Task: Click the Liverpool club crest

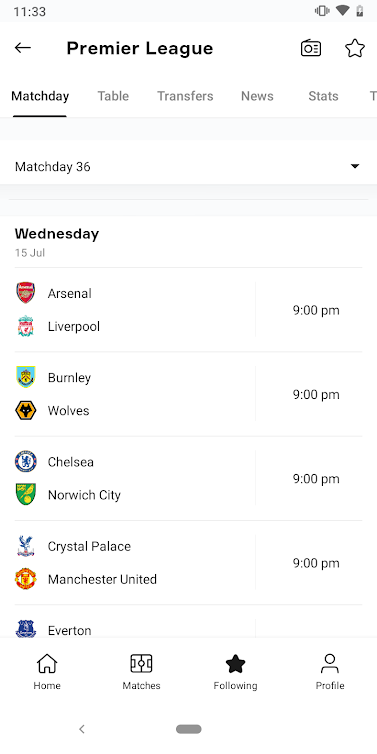Action: point(25,327)
